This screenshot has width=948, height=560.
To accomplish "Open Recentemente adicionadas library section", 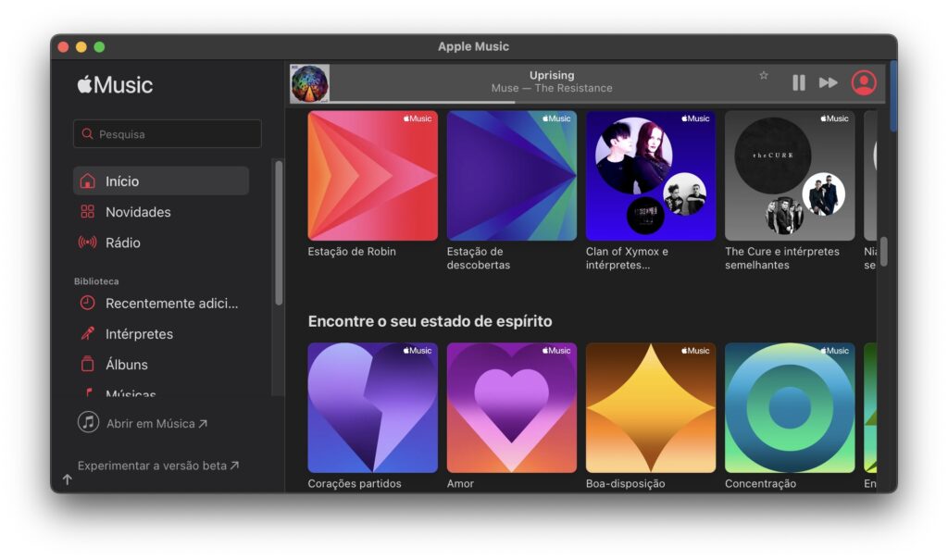I will 161,303.
